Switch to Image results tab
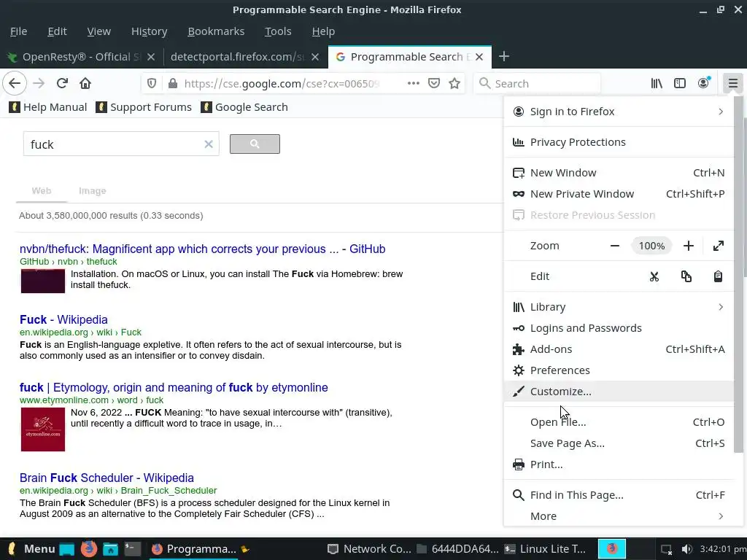This screenshot has width=747, height=560. pos(93,191)
